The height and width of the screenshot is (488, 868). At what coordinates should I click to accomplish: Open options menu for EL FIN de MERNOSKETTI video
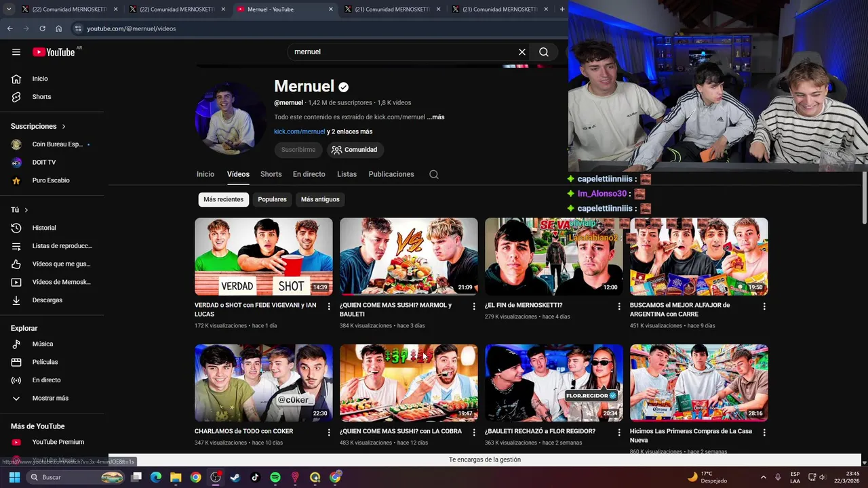pyautogui.click(x=619, y=306)
